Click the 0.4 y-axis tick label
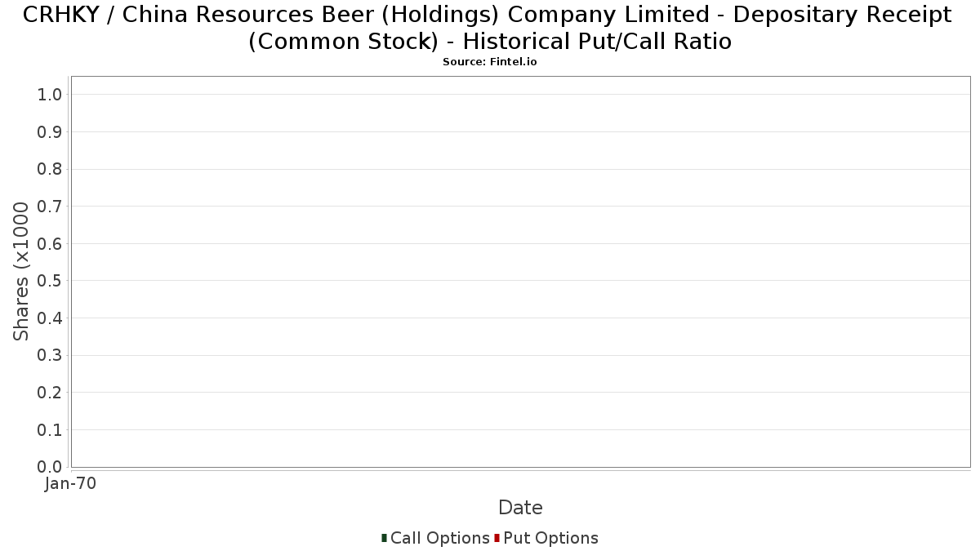Image resolution: width=980 pixels, height=551 pixels. (x=50, y=318)
